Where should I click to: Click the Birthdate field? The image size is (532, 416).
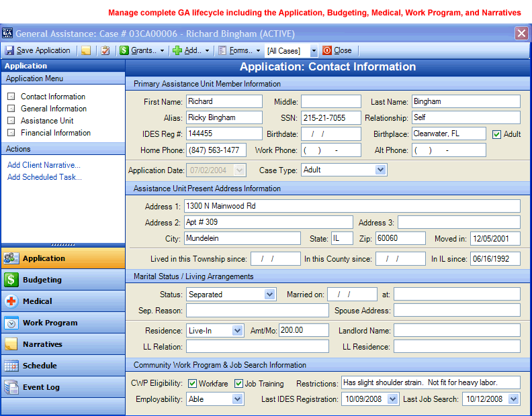[x=330, y=134]
